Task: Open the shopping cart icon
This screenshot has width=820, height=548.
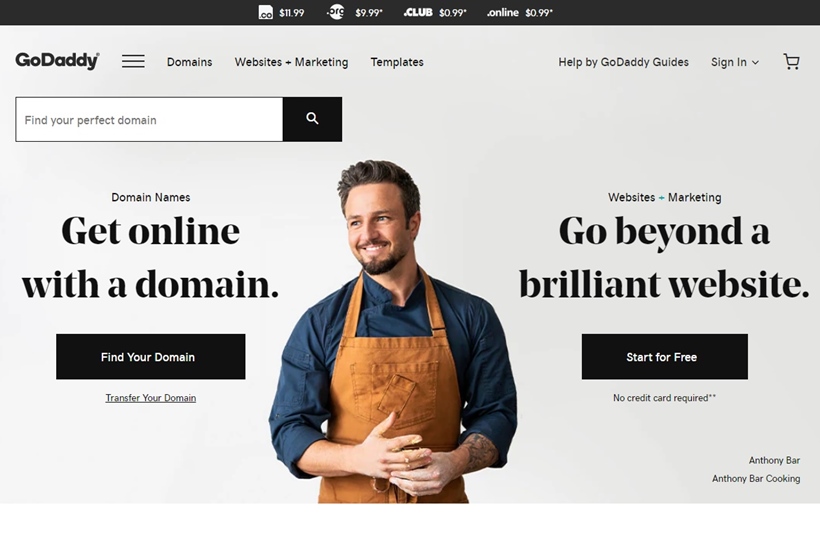Action: point(791,62)
